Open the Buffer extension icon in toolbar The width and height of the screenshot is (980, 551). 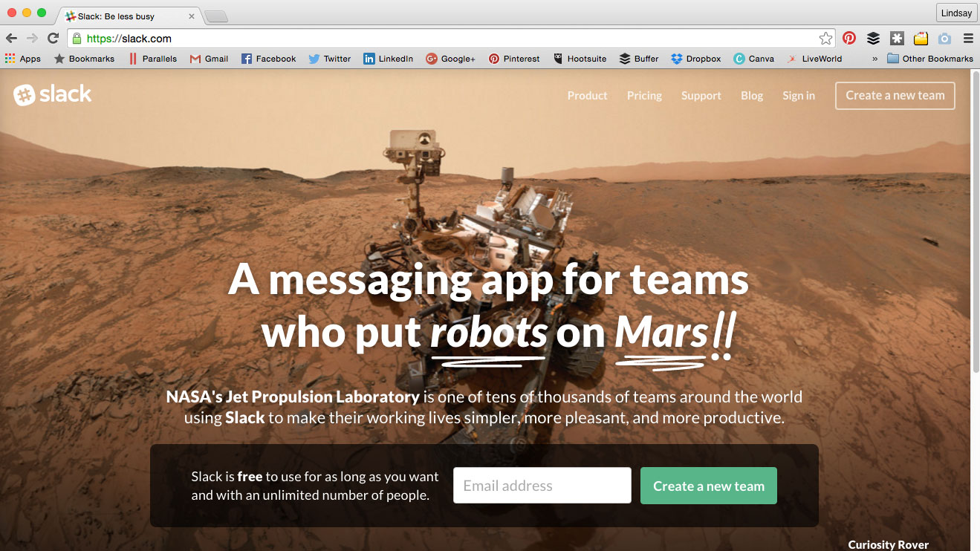point(873,39)
